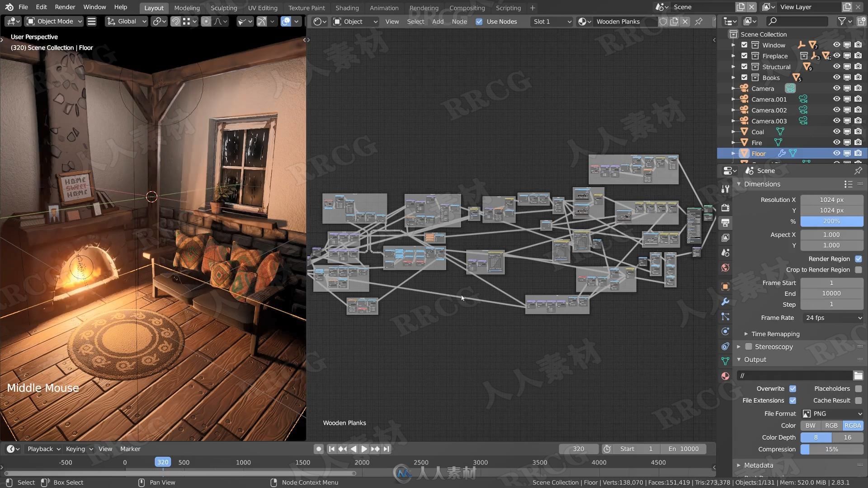
Task: Open the Physics properties tab
Action: 725,331
